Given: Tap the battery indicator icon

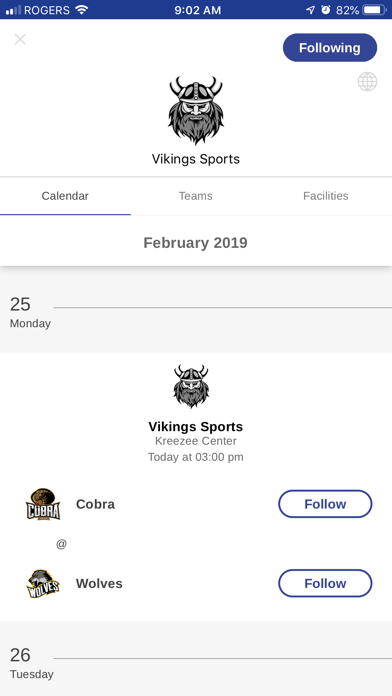Looking at the screenshot, I should pyautogui.click(x=375, y=10).
